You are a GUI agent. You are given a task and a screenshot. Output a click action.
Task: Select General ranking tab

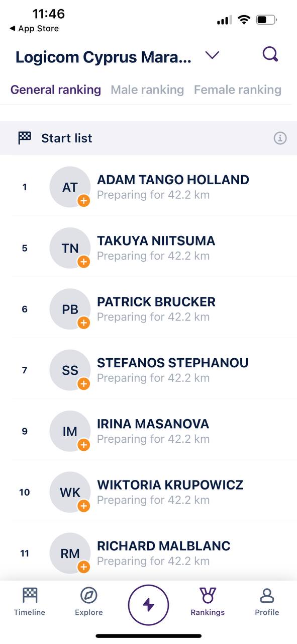point(56,90)
